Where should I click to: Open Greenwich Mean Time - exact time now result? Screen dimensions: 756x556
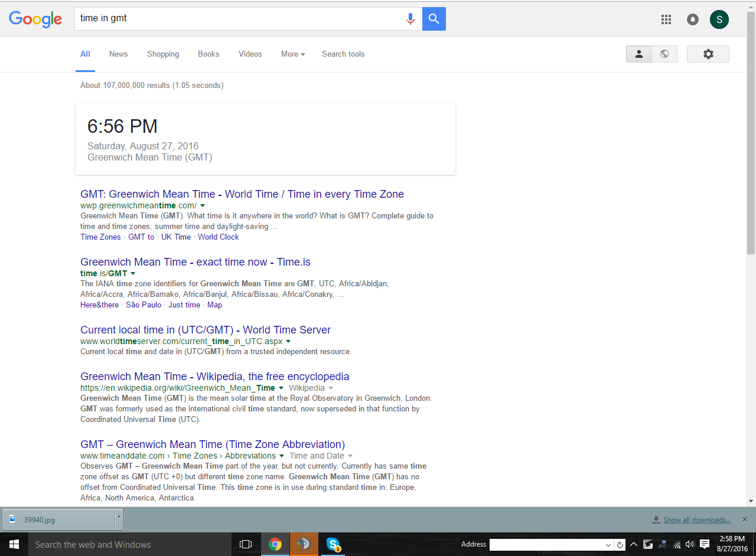pos(195,262)
